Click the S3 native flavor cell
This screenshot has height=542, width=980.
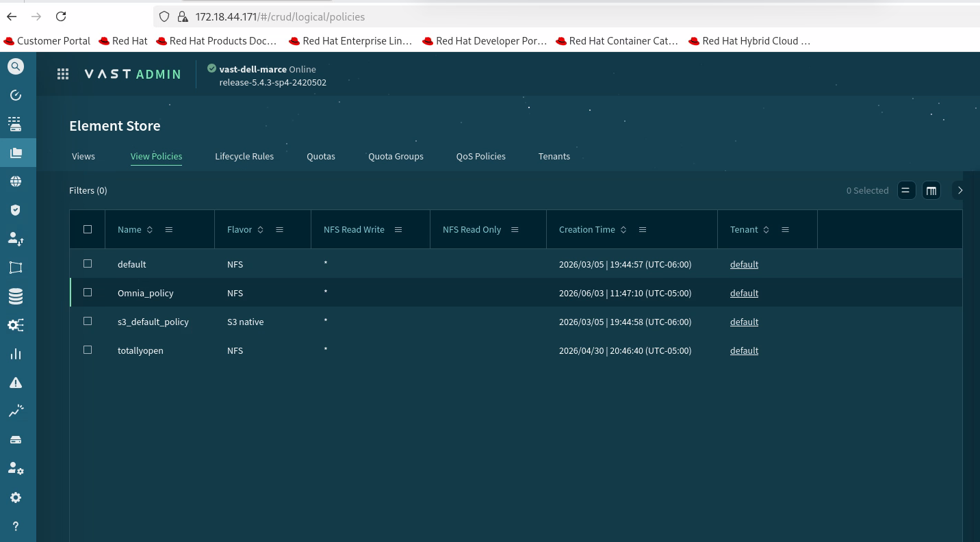(245, 322)
